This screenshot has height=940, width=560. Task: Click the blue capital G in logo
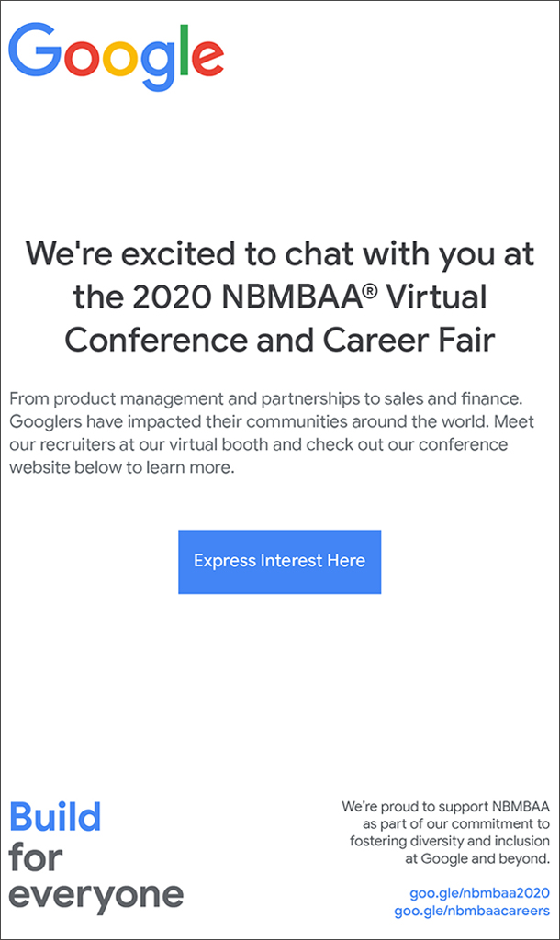(35, 50)
